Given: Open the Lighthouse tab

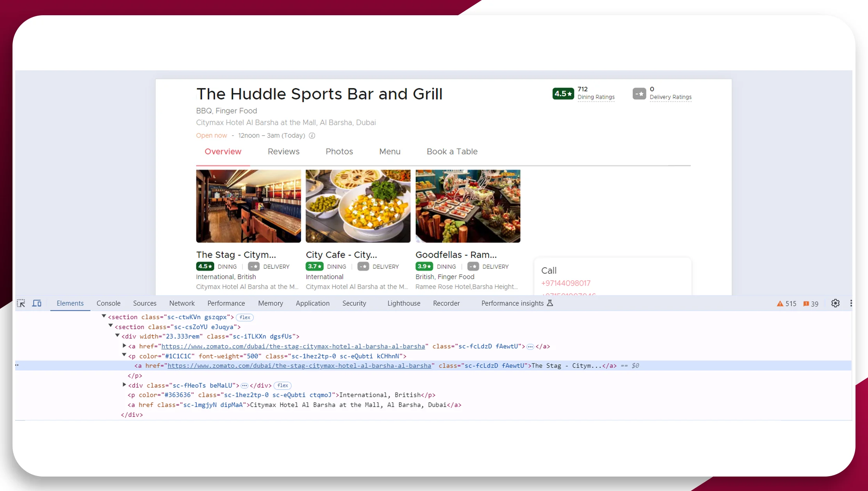Looking at the screenshot, I should tap(404, 303).
